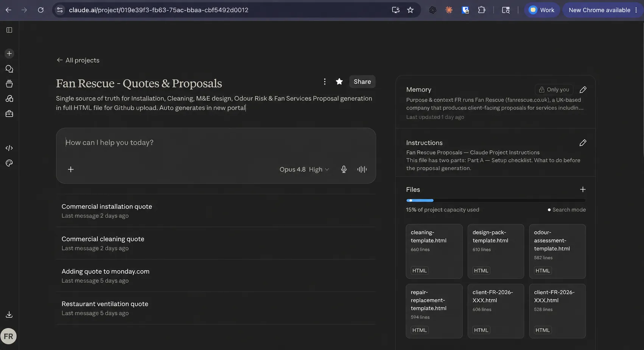This screenshot has height=350, width=644.
Task: Return to All projects
Action: click(78, 60)
